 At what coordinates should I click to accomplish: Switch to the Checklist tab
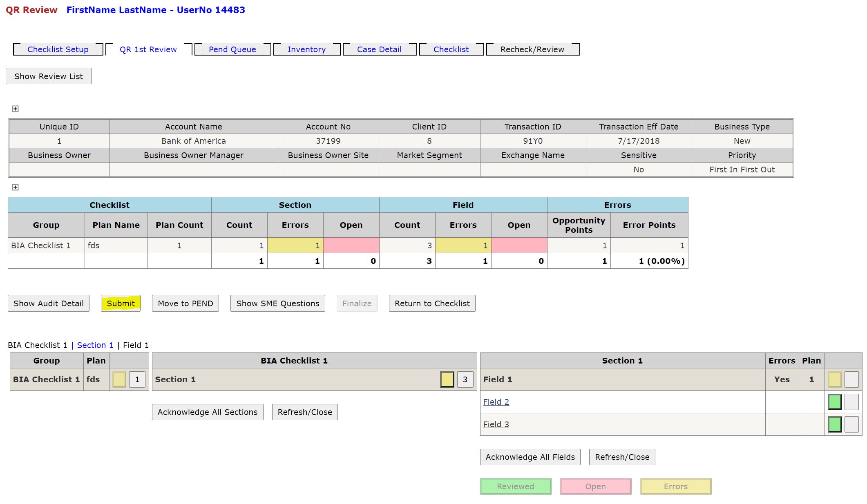pyautogui.click(x=451, y=49)
